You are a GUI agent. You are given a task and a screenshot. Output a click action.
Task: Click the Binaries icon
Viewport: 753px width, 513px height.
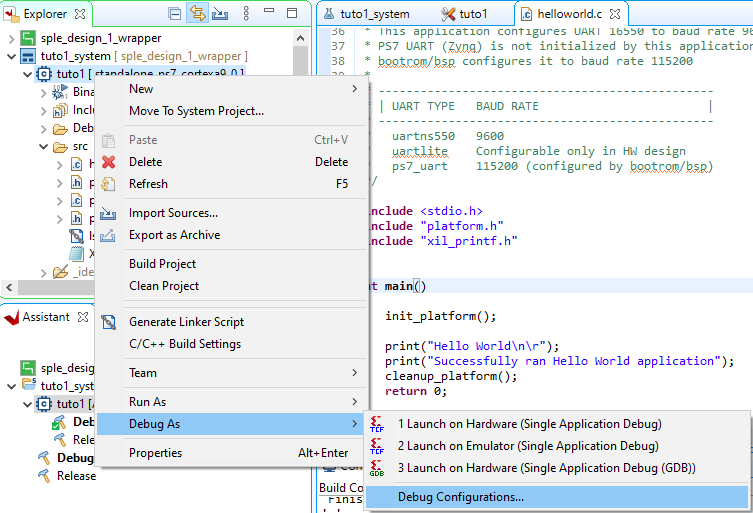point(60,92)
